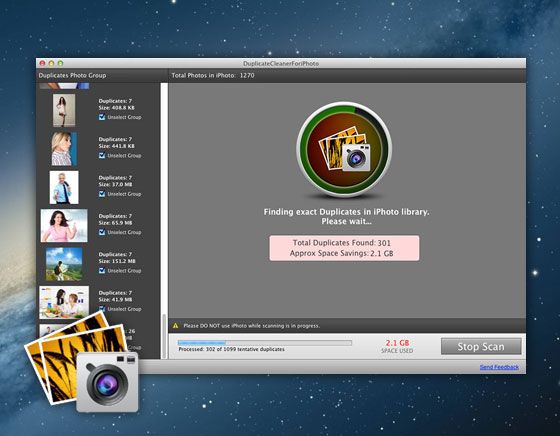Toggle Unselect Group for the 37.0 MB group
Image resolution: width=560 pixels, height=436 pixels.
point(102,194)
